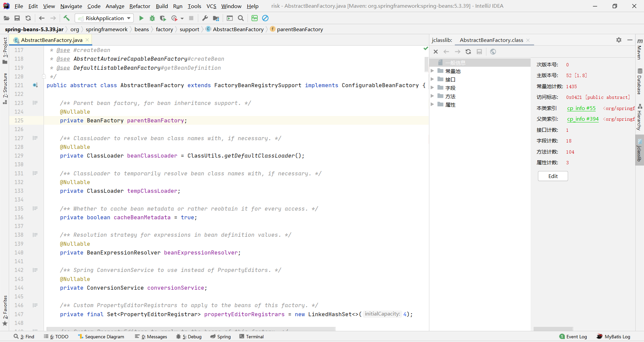Toggle rendered doc comment on line 142
The width and height of the screenshot is (644, 342).
coord(35,270)
